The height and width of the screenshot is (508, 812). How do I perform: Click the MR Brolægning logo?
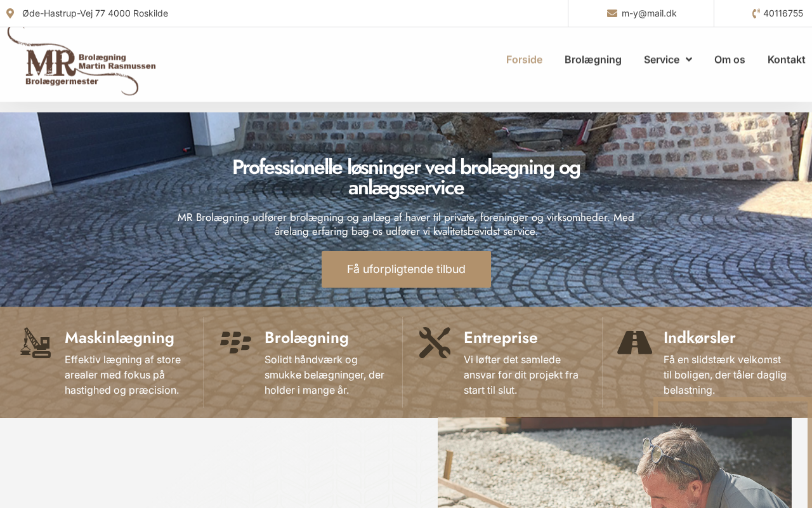pos(81,62)
